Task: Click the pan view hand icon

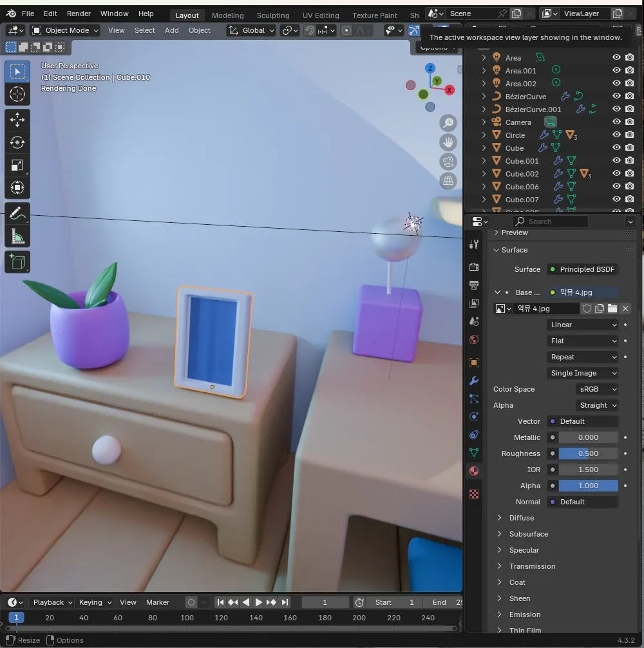Action: click(448, 142)
